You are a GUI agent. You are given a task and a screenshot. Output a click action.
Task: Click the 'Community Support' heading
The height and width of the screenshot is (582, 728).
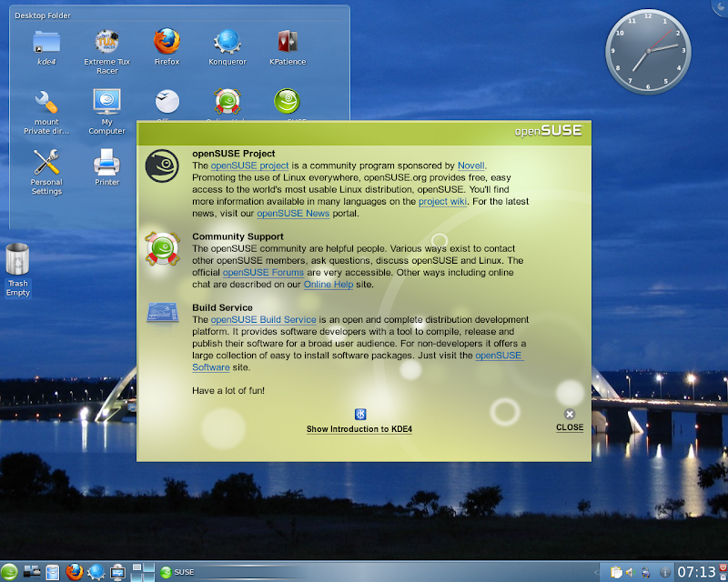pyautogui.click(x=238, y=236)
